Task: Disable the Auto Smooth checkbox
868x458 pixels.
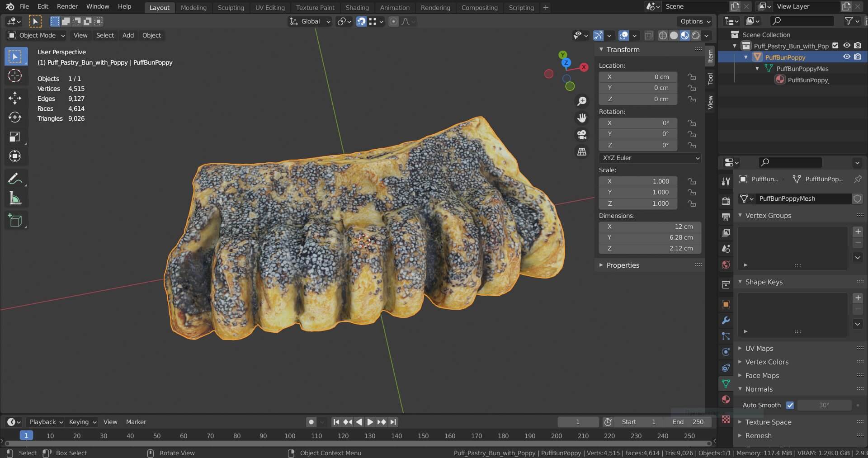Action: click(790, 405)
